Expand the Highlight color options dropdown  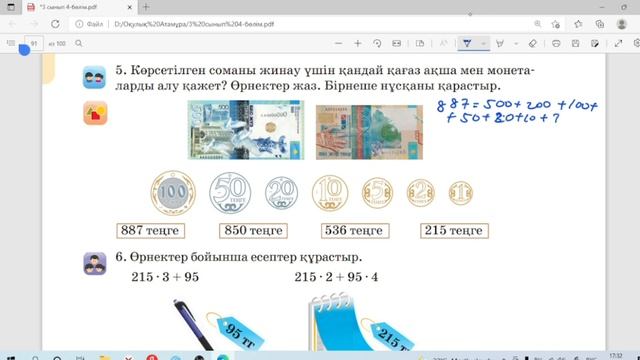click(x=516, y=43)
